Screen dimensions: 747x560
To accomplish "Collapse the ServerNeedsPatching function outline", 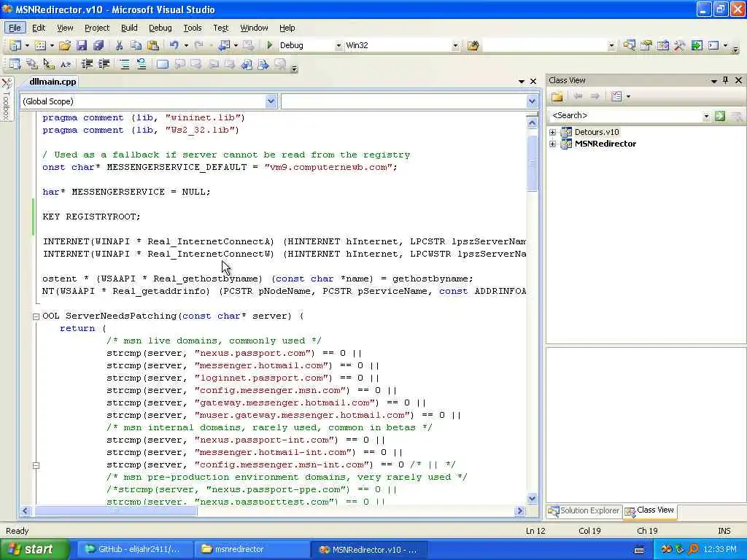I will tap(36, 316).
